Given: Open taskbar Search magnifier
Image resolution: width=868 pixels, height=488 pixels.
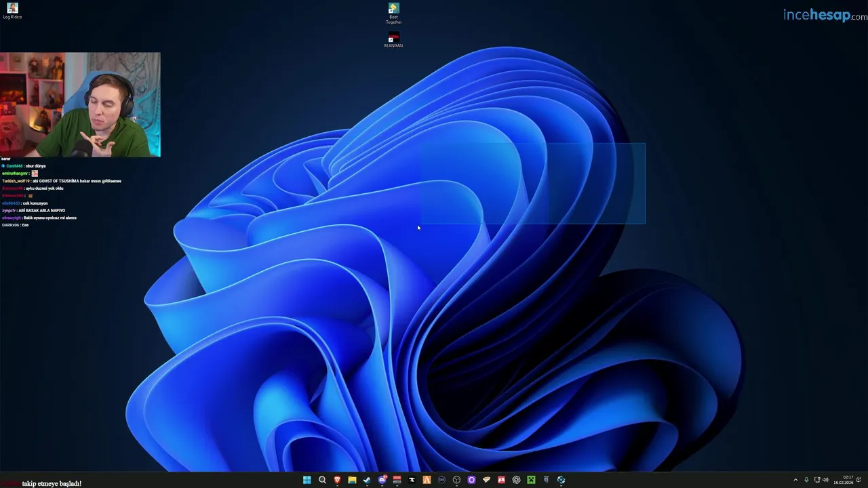Looking at the screenshot, I should (x=322, y=480).
